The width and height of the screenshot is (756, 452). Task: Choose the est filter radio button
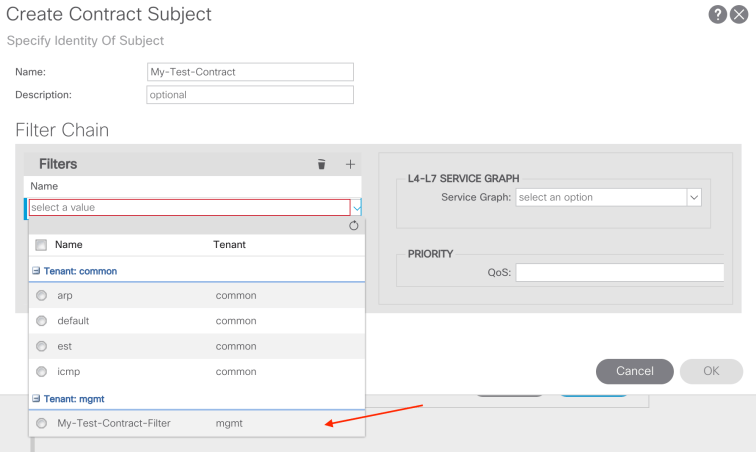point(41,346)
